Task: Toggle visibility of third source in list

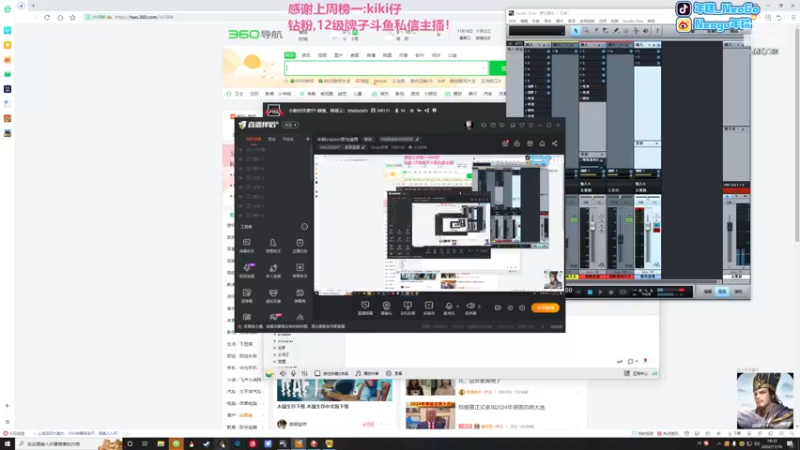Action: [x=241, y=168]
